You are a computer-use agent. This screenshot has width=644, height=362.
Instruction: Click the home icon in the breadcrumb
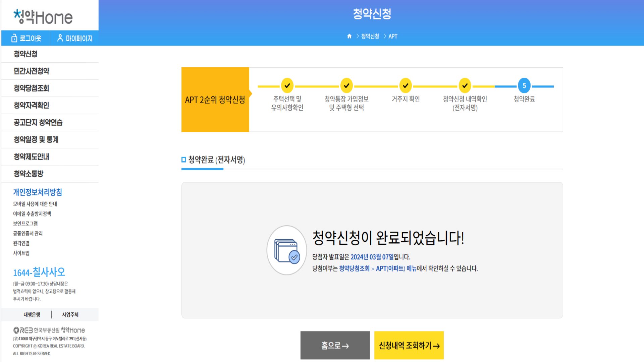click(x=349, y=36)
